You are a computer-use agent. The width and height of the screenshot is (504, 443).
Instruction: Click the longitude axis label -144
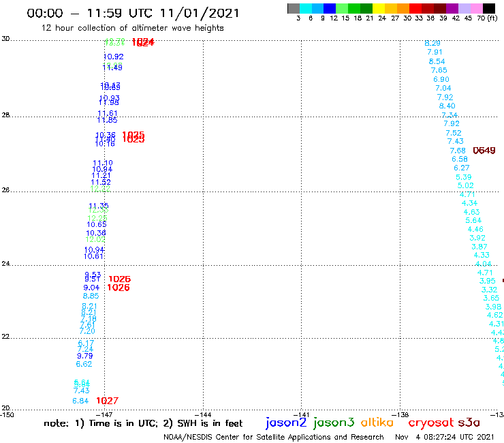click(203, 414)
